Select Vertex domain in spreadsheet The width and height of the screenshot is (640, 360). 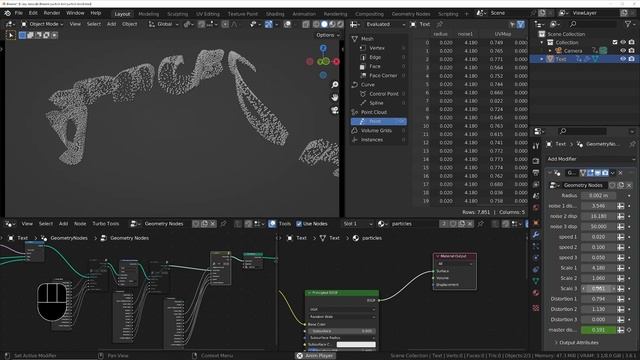coord(378,48)
